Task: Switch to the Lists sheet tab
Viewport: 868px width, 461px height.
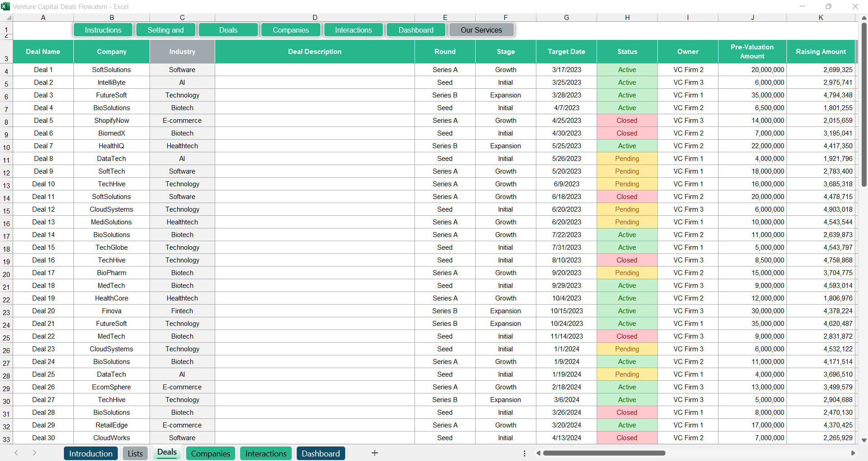Action: point(135,453)
